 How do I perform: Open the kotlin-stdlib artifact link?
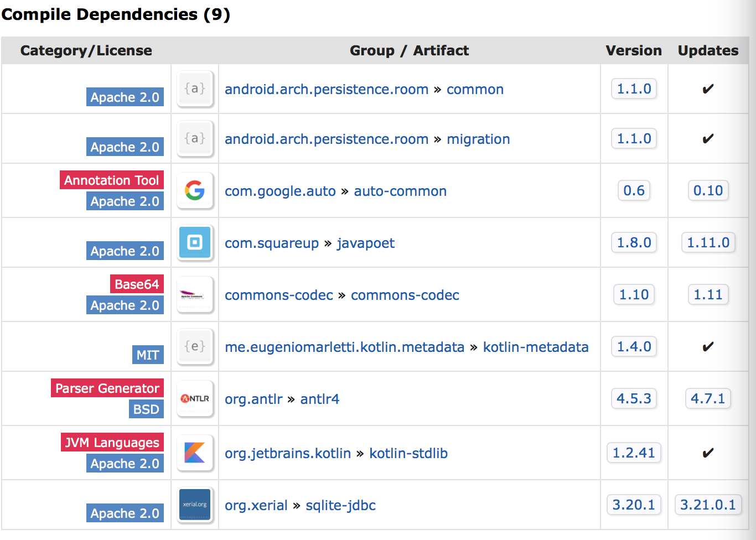(408, 454)
